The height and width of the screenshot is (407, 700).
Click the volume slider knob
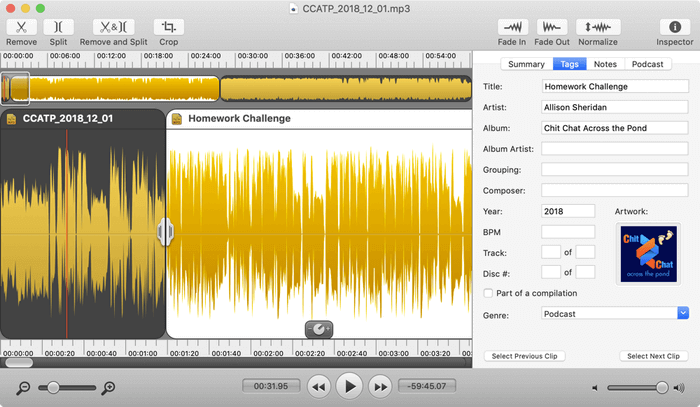pyautogui.click(x=662, y=387)
